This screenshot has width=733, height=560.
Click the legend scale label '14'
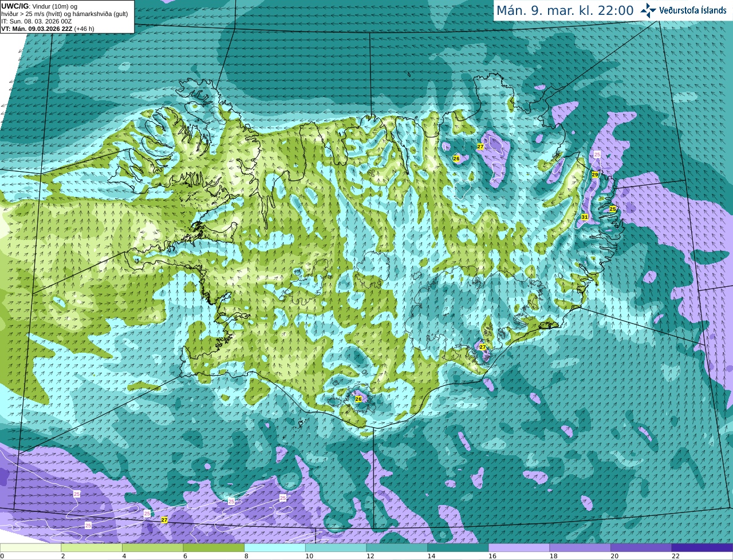click(x=431, y=556)
